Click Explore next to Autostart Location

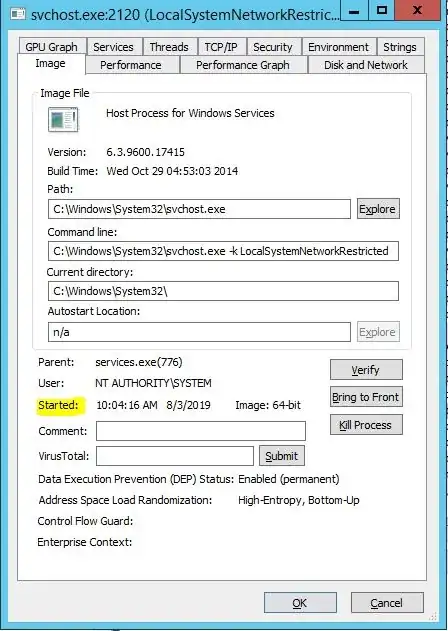[x=378, y=332]
